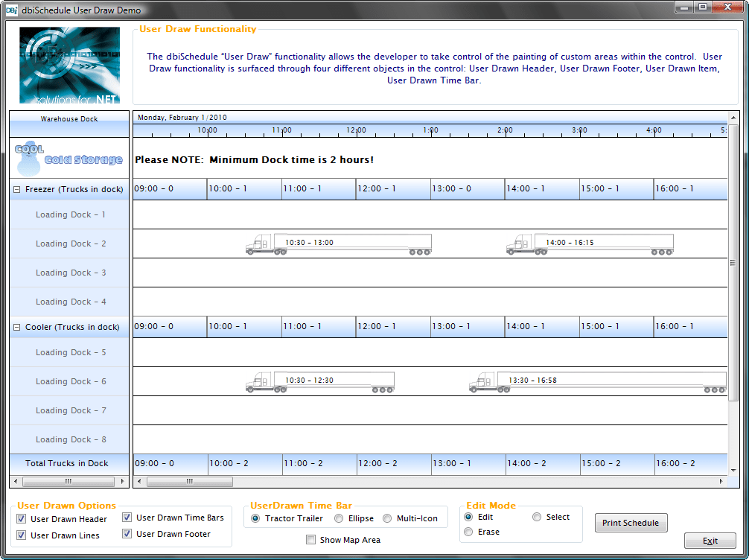Click the Warehouse Dock column header
The width and height of the screenshot is (749, 560).
coord(69,124)
